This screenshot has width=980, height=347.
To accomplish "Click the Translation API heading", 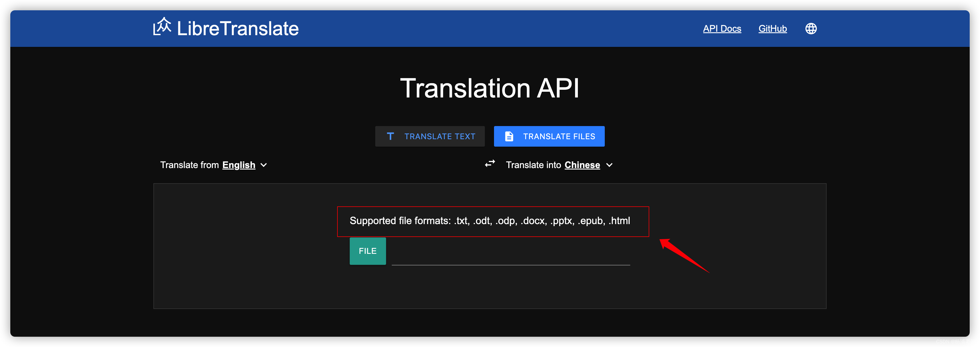I will [490, 88].
